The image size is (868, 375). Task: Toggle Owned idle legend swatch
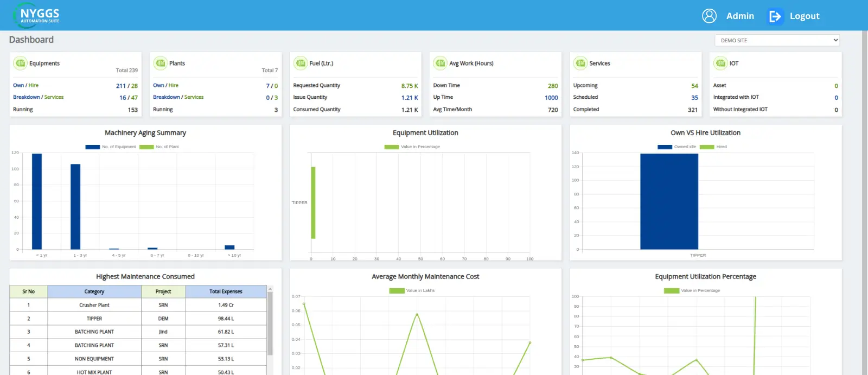pyautogui.click(x=665, y=147)
